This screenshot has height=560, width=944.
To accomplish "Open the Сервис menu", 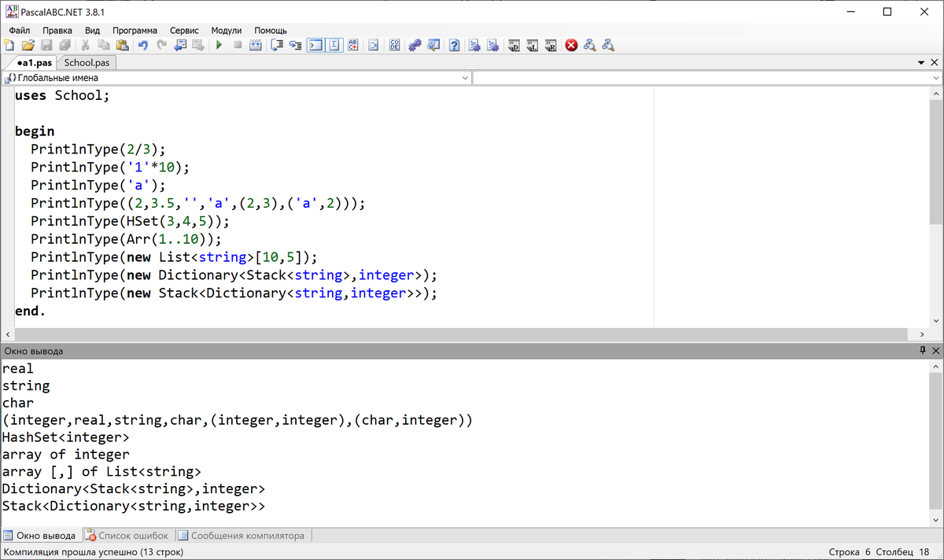I will (x=184, y=30).
